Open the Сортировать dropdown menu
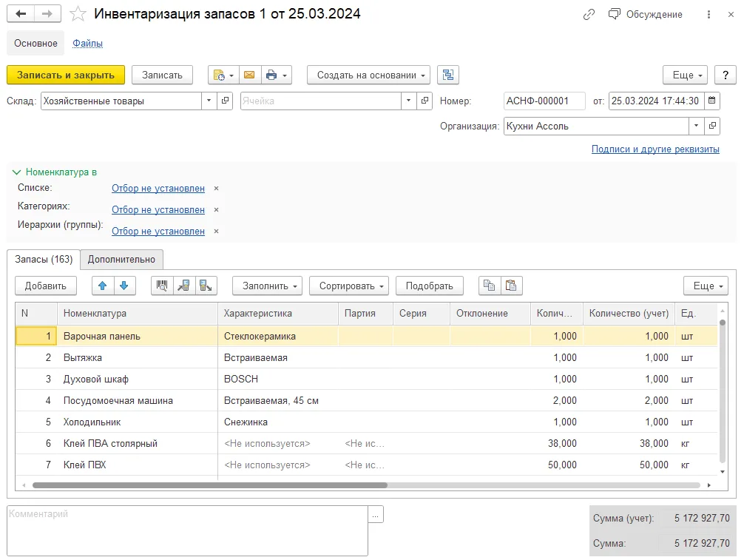 tap(349, 286)
